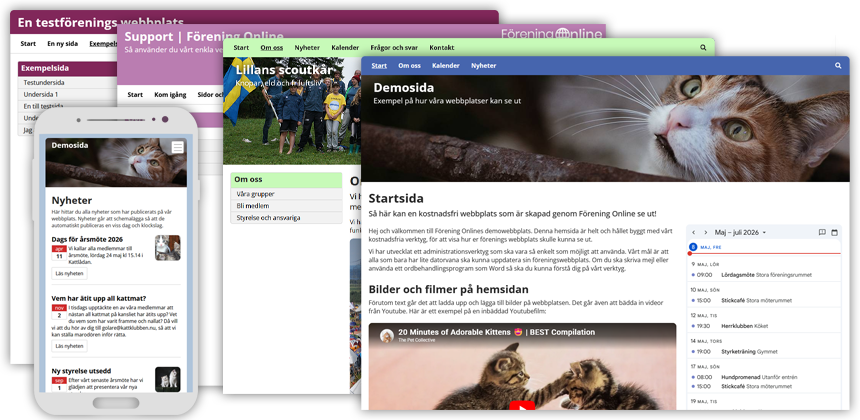
Task: Open En ny sida in testförening window
Action: pos(63,44)
